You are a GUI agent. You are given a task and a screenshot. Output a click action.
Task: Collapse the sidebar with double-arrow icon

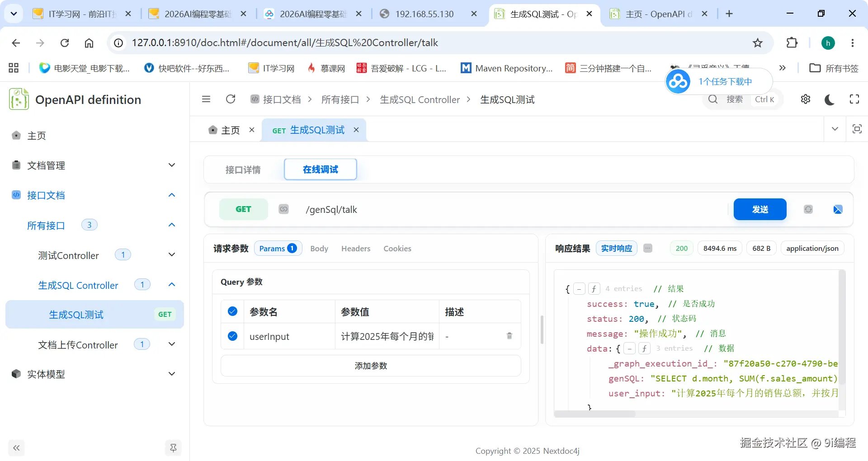coord(16,448)
